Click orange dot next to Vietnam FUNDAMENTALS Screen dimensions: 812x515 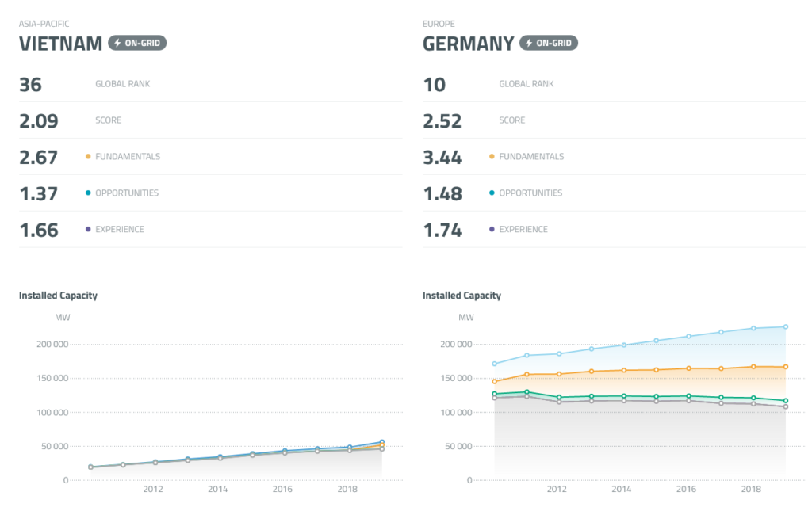coord(88,156)
